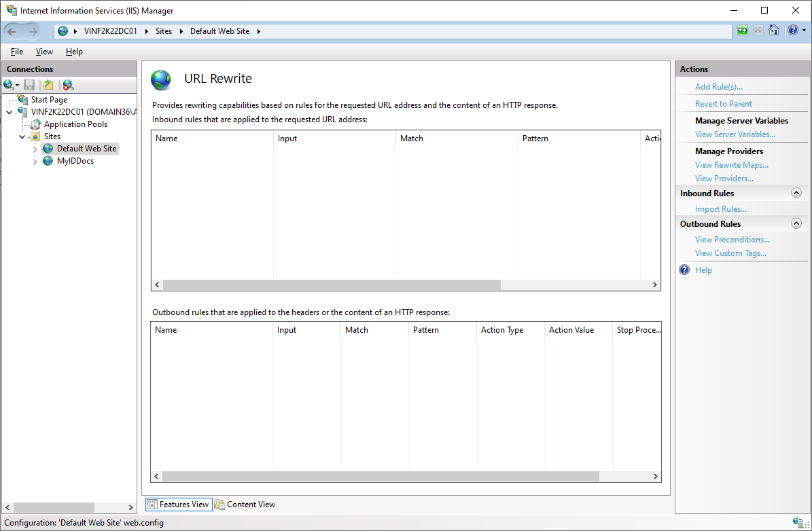Maximize the IIS Manager window
Screen dimensions: 812x531
point(764,10)
